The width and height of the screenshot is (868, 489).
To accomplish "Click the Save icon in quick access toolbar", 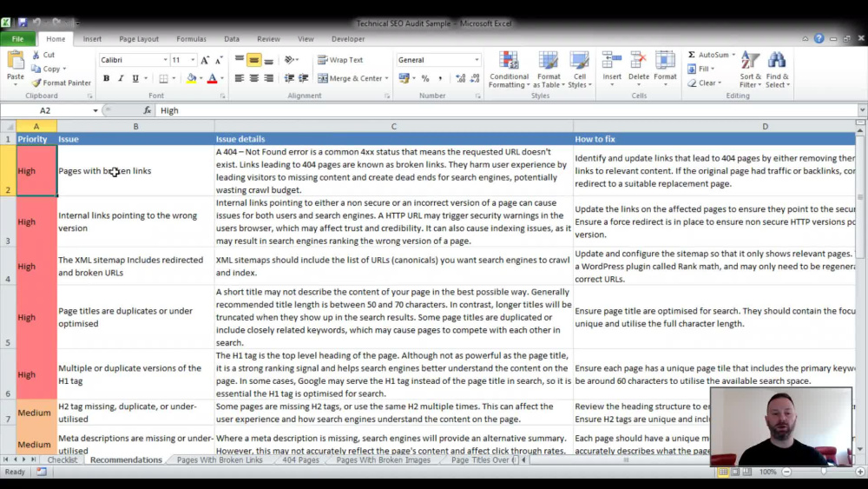I will (23, 23).
